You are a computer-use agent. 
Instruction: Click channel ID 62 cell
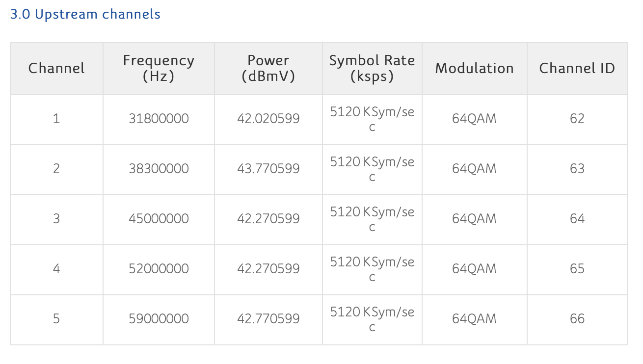tap(577, 119)
